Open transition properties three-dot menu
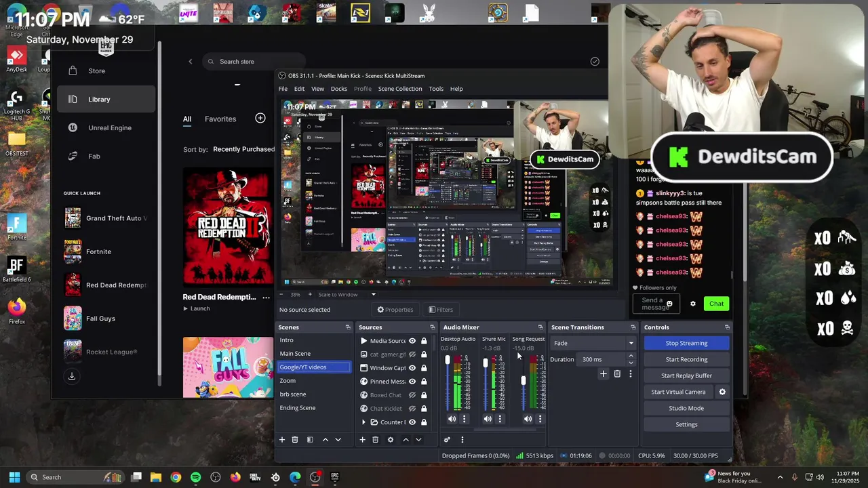The width and height of the screenshot is (868, 488). 630,374
